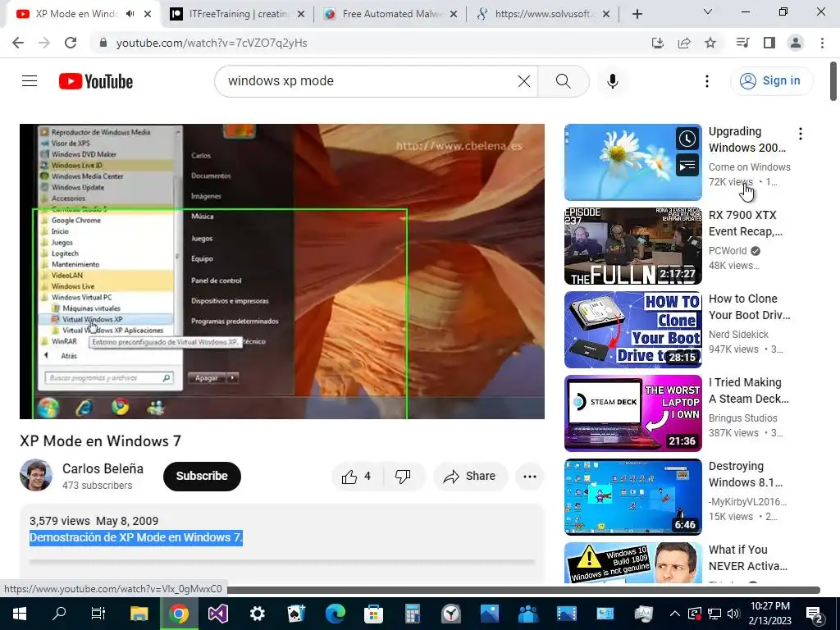Bookmark this page with star icon
Viewport: 840px width, 630px height.
pos(710,43)
